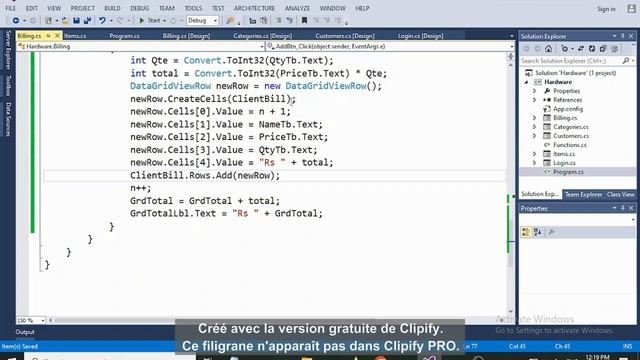Viewport: 640px width, 360px height.
Task: Switch to the Billing.cs [Design] tab
Action: pos(186,36)
